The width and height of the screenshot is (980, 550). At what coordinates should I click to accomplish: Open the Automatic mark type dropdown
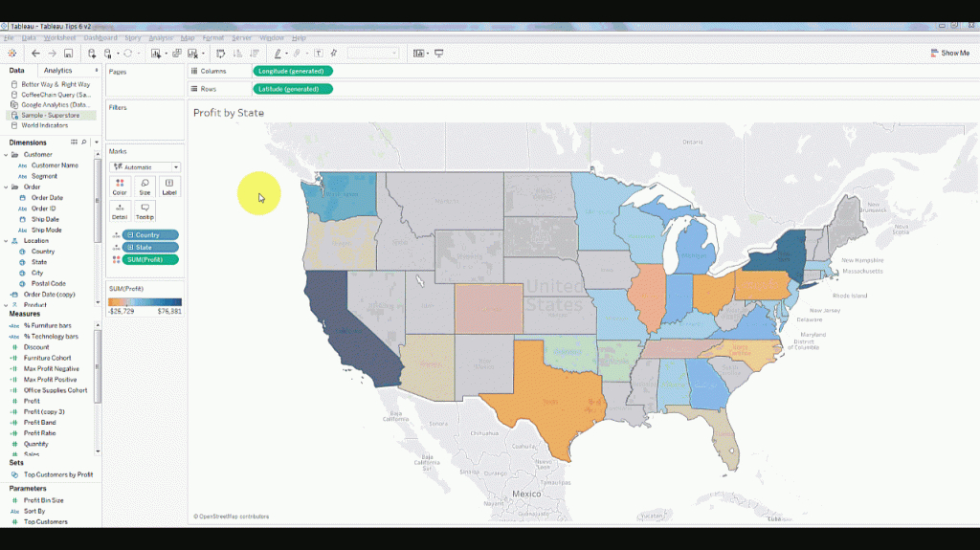pyautogui.click(x=145, y=166)
